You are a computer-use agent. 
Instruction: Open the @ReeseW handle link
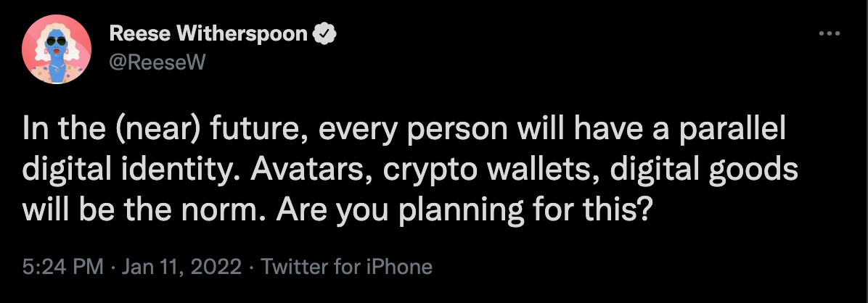coord(157,63)
